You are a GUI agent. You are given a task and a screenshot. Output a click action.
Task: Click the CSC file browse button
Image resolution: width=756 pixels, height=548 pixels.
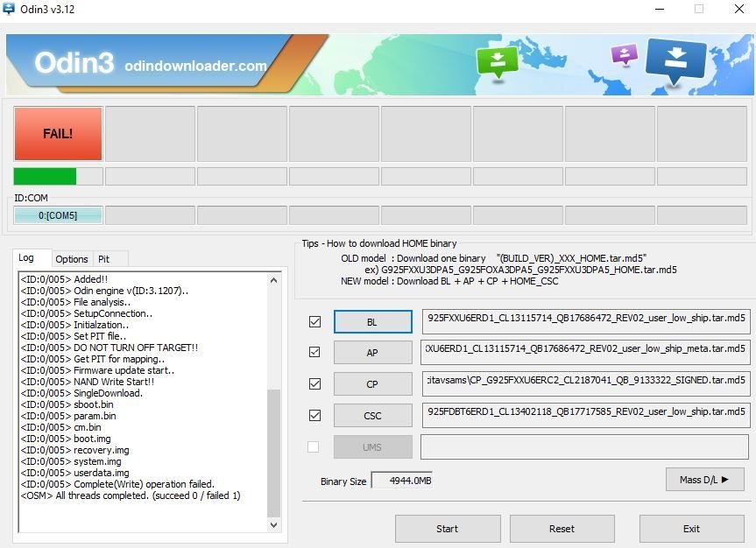point(372,416)
